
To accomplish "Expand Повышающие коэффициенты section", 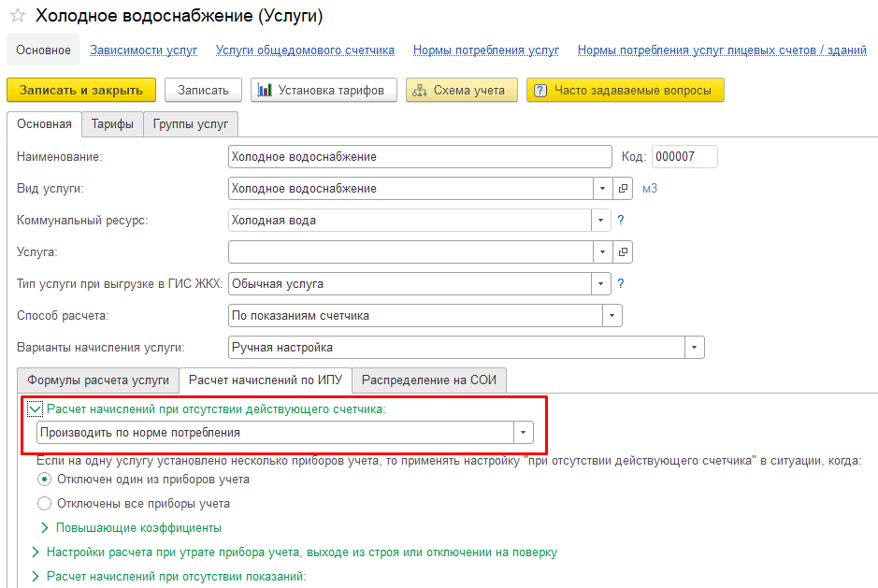I will 44,528.
